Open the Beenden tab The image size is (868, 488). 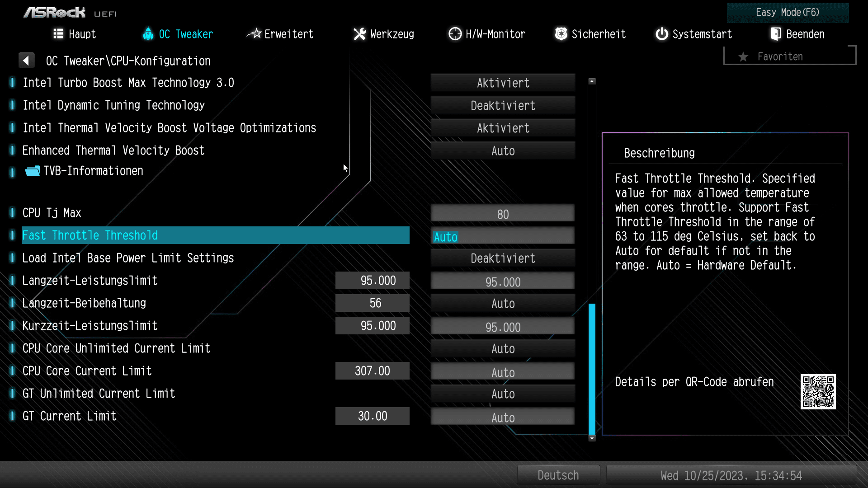click(x=798, y=34)
